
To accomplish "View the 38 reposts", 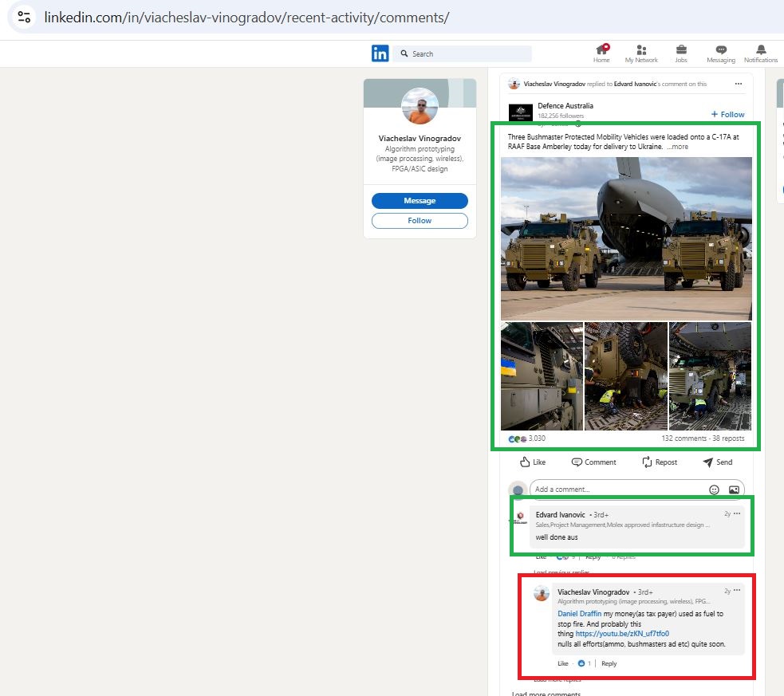I will [x=728, y=438].
